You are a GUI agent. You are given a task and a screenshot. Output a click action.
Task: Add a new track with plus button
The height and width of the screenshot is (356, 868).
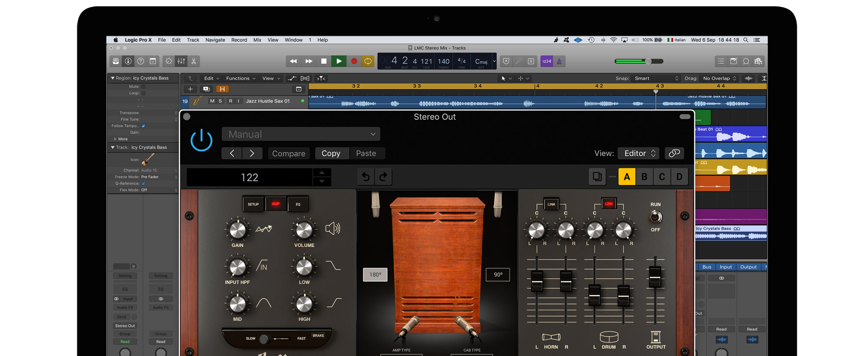pos(190,89)
